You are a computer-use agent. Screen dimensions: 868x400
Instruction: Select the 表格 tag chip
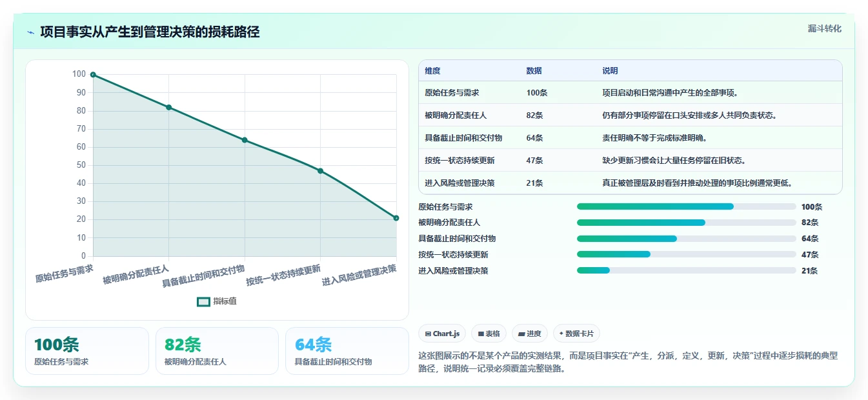489,334
